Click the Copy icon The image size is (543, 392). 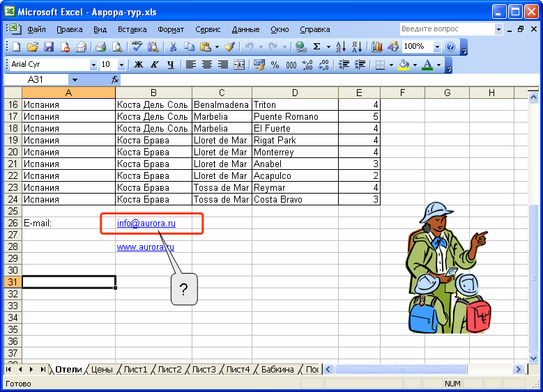[189, 47]
